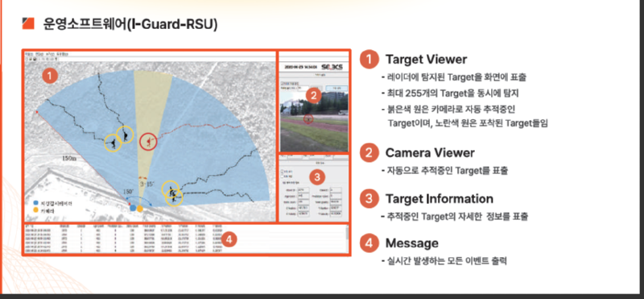644x299 pixels.
Task: Click the 150° radar coverage angle label
Action: pyautogui.click(x=129, y=192)
